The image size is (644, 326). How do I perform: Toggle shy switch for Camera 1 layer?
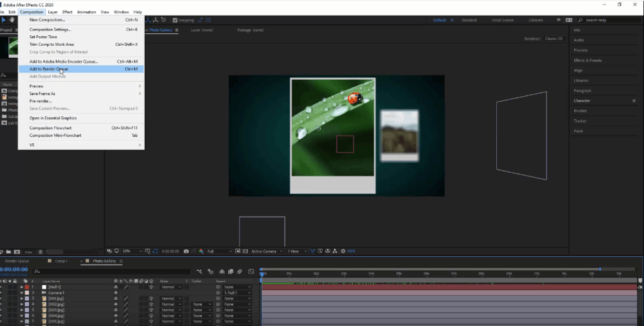(116, 293)
